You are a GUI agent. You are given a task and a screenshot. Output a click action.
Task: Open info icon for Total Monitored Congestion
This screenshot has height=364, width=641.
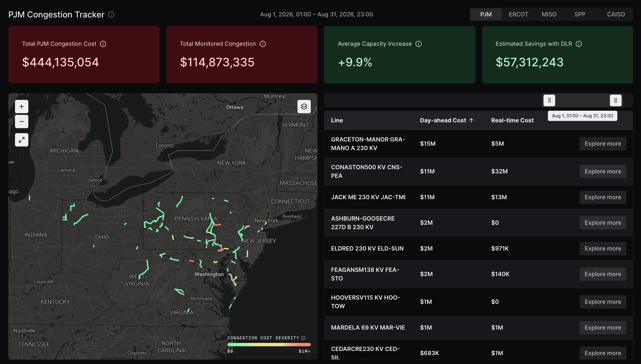click(263, 44)
